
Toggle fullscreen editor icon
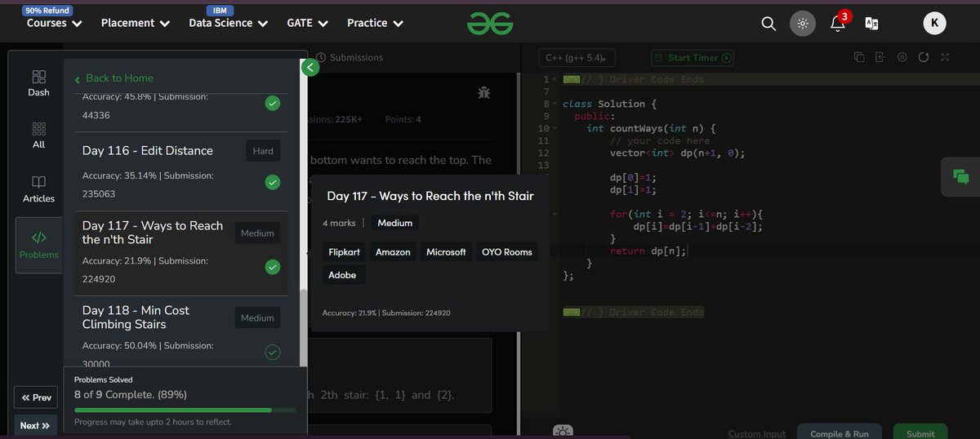point(945,57)
